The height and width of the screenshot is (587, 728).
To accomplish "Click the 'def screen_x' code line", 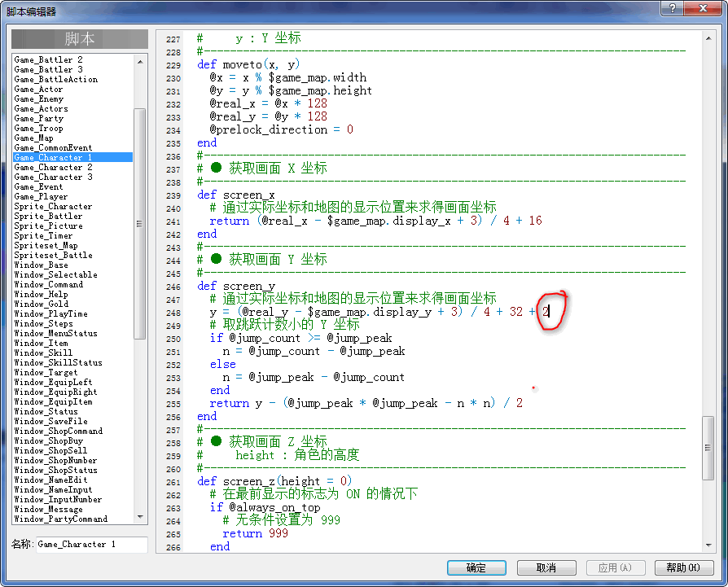I will (236, 195).
